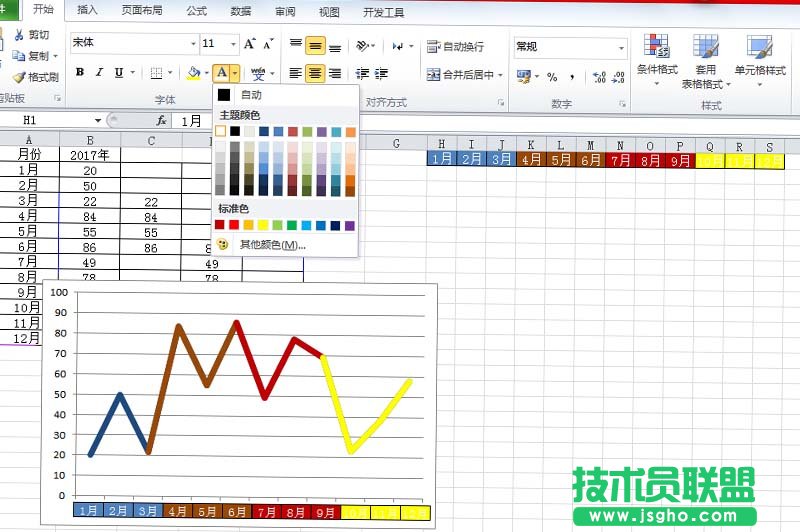This screenshot has width=800, height=532.
Task: Click the center align text icon
Action: (x=315, y=74)
